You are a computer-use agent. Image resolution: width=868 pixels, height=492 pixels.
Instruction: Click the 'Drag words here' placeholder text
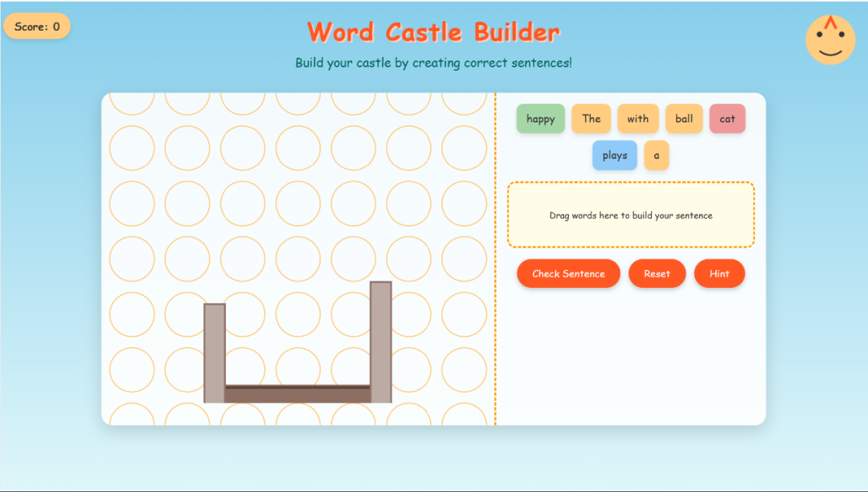point(630,215)
